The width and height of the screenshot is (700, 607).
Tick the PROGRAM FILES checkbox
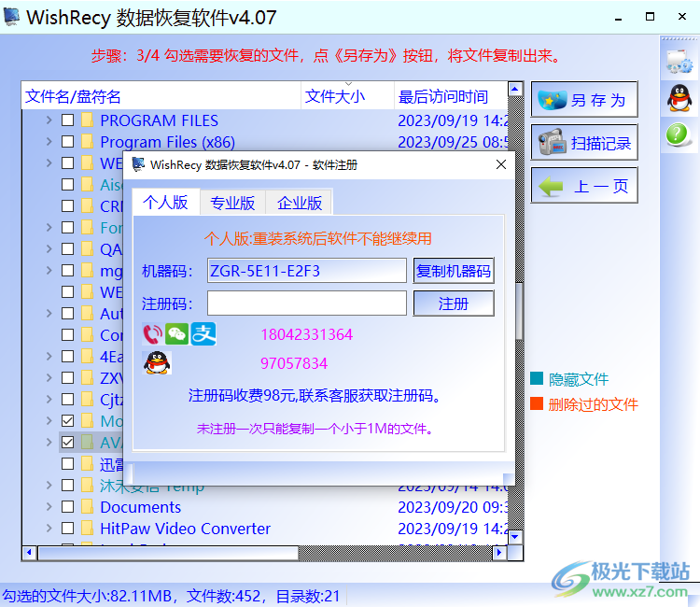(x=67, y=120)
